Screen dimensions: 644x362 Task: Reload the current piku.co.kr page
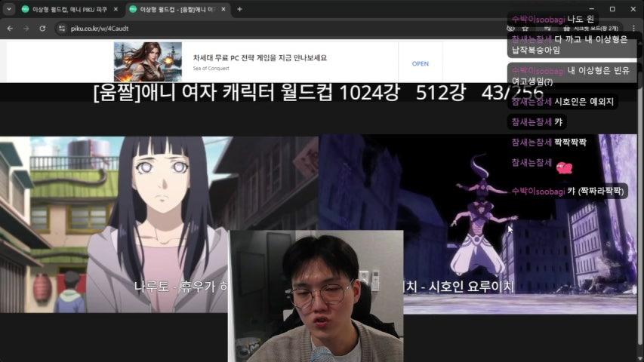42,28
